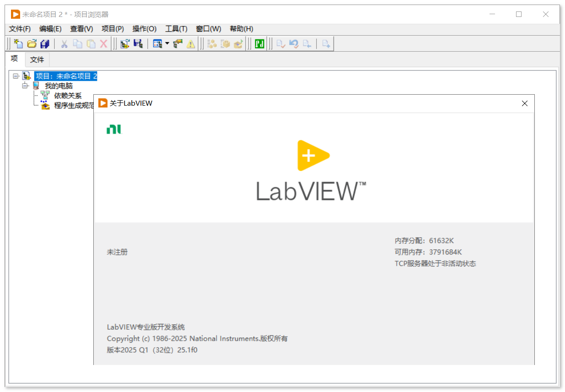Click the source control Check In icon
The width and height of the screenshot is (565, 392).
[281, 44]
